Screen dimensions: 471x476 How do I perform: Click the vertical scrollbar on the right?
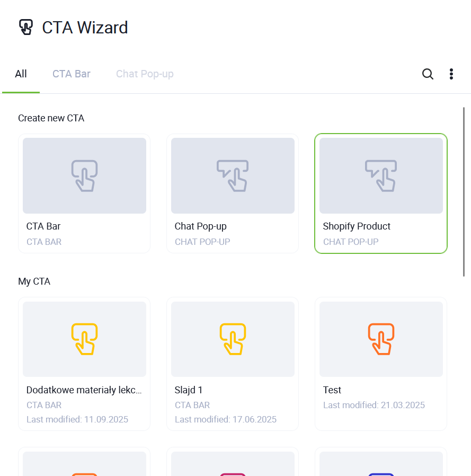pos(464,191)
